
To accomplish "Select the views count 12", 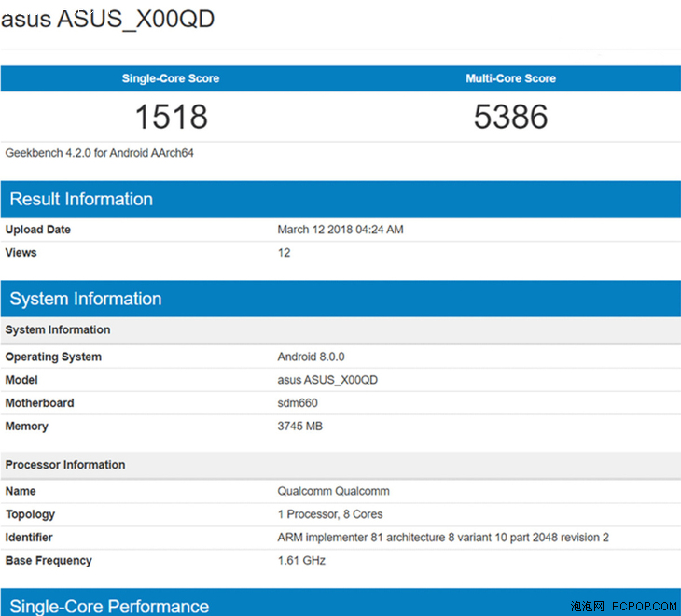I will 284,252.
